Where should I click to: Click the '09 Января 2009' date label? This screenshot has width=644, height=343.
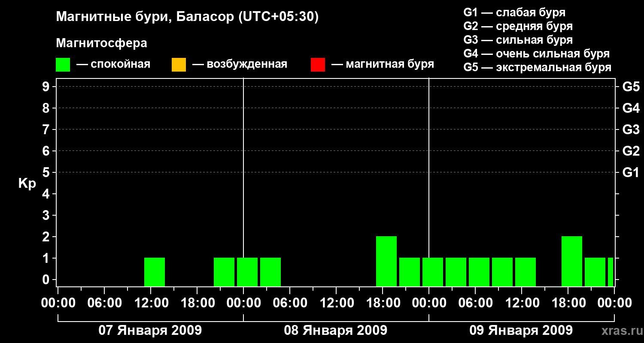point(521,330)
